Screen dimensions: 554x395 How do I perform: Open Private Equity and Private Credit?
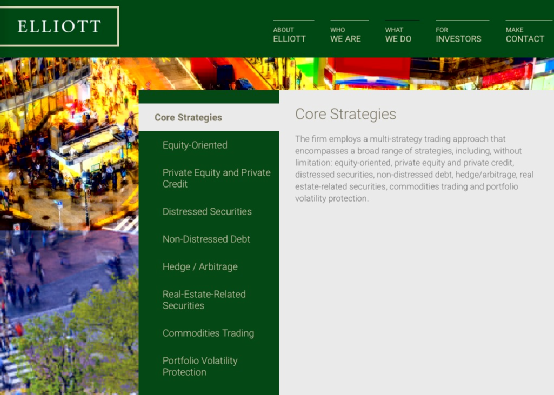(216, 178)
